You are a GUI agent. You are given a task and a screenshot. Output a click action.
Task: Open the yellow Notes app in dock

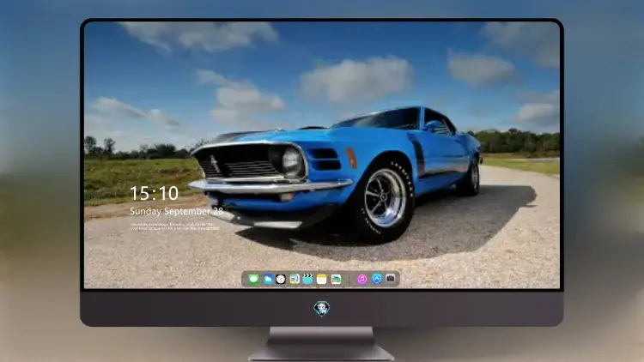pos(322,279)
